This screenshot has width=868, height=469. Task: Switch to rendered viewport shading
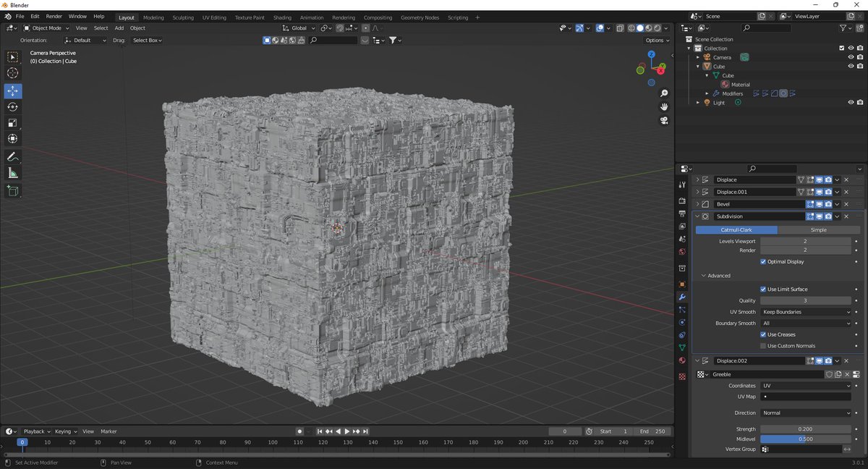click(658, 28)
